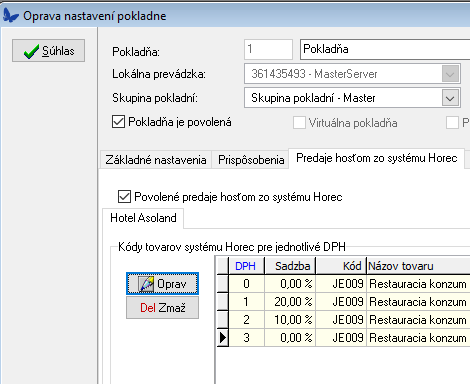
Task: Open the Lokálna prevádzka dropdown arrow
Action: [x=450, y=74]
